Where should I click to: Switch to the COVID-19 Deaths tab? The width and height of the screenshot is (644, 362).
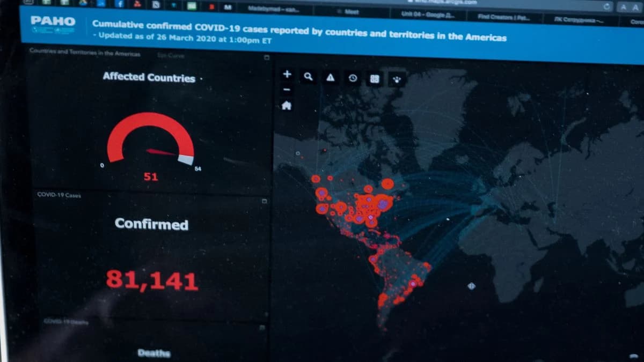point(66,321)
